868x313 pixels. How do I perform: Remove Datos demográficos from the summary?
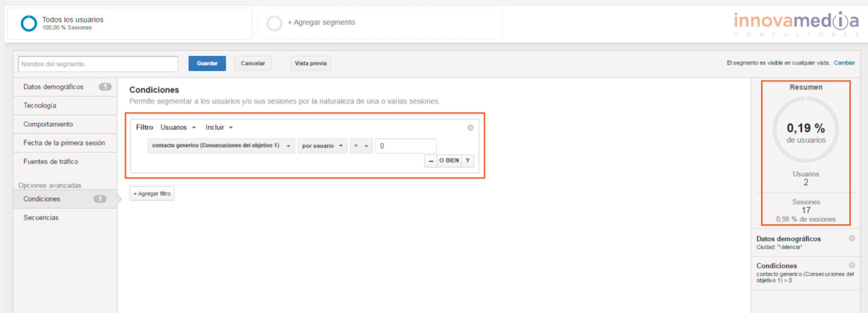[852, 238]
